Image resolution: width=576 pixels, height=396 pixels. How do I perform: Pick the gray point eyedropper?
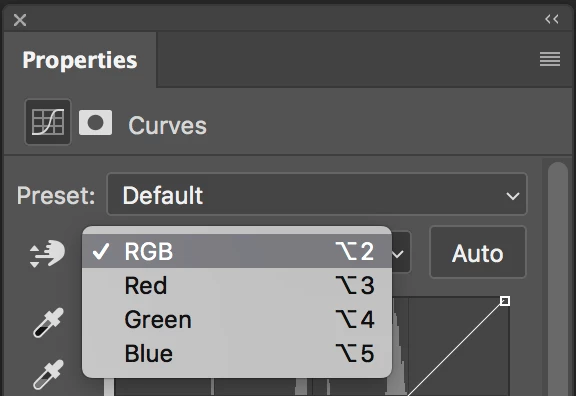point(48,375)
